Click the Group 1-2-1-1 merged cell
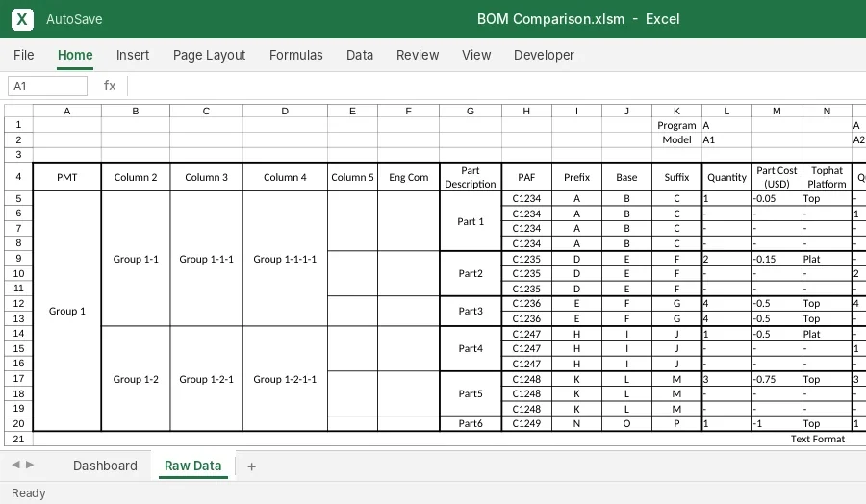866x504 pixels. (x=285, y=379)
